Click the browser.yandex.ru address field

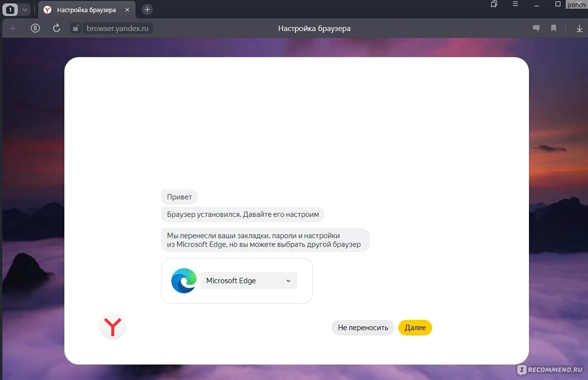(117, 29)
